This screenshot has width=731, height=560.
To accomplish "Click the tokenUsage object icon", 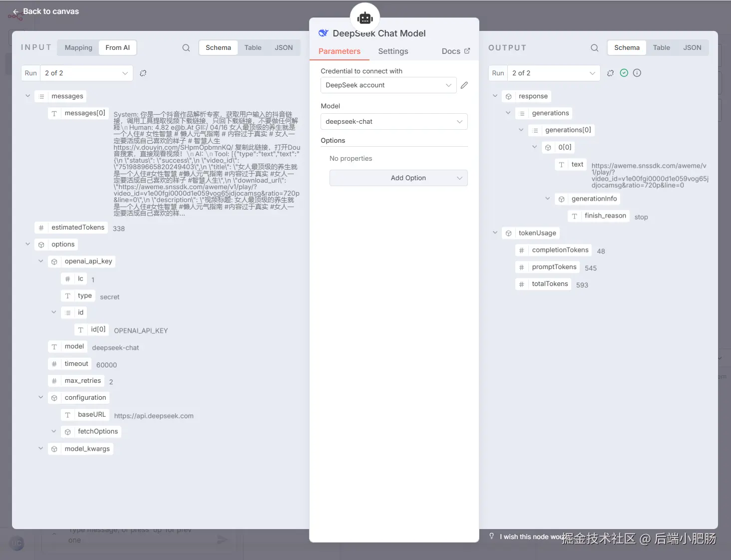I will pyautogui.click(x=509, y=233).
